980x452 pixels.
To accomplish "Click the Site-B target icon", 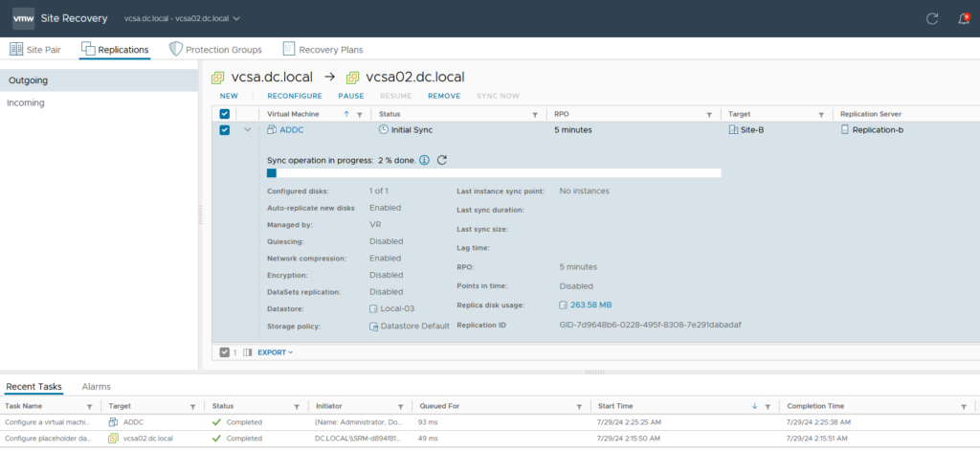I will [x=733, y=130].
